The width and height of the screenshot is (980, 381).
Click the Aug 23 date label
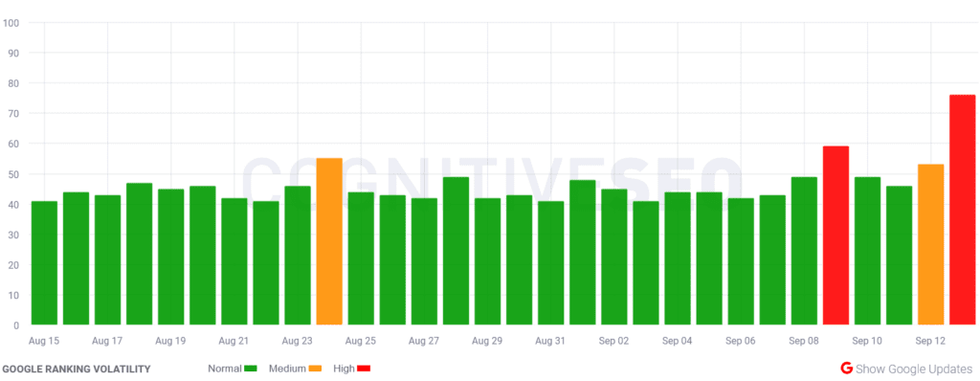click(298, 342)
